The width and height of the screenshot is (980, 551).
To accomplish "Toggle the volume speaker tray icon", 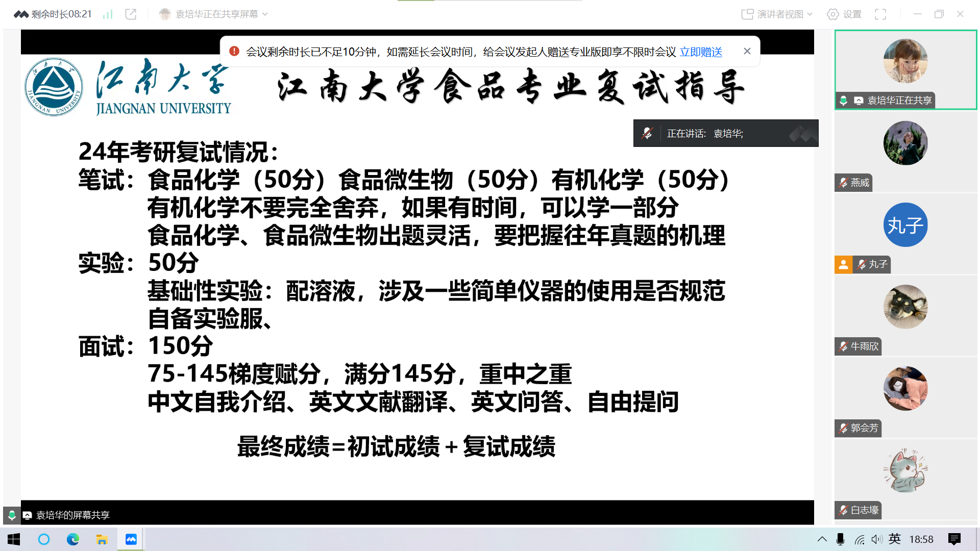I will pos(877,539).
